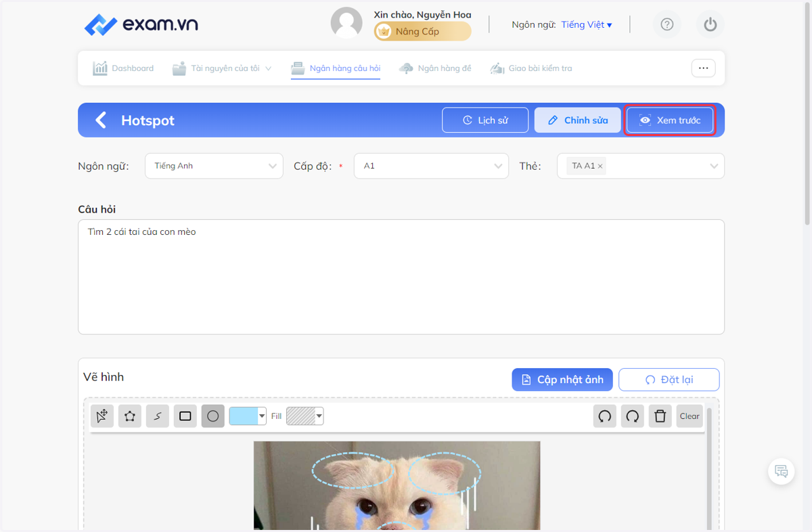Click inside the Câu hỏi text area
The height and width of the screenshot is (532, 812).
(x=401, y=277)
